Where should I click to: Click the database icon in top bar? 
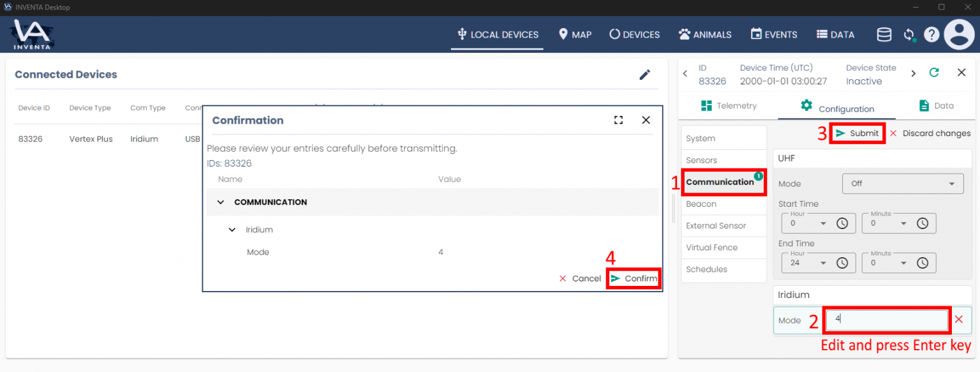click(x=884, y=34)
